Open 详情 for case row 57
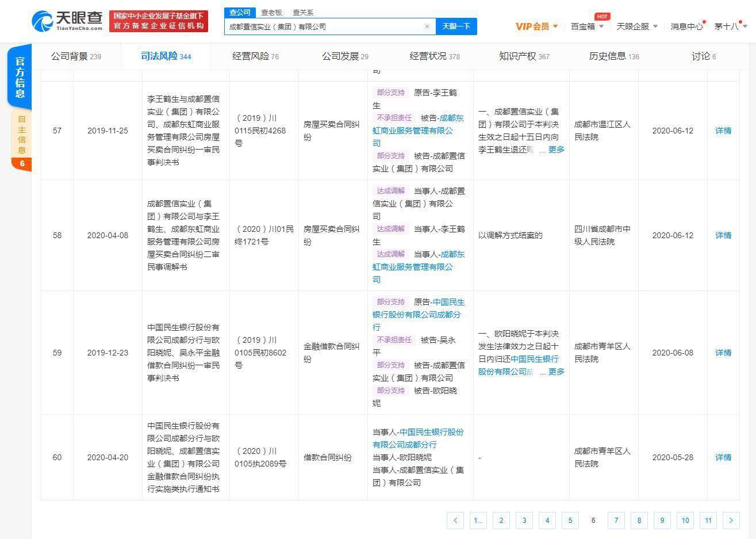The height and width of the screenshot is (539, 756). tap(723, 131)
